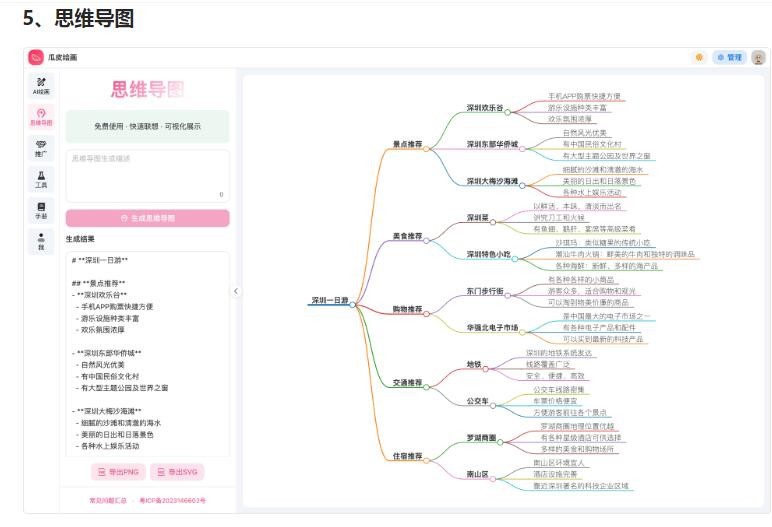Collapse the 深圳特色小吃 node circle
Viewport: 772px width, 527px height.
515,259
